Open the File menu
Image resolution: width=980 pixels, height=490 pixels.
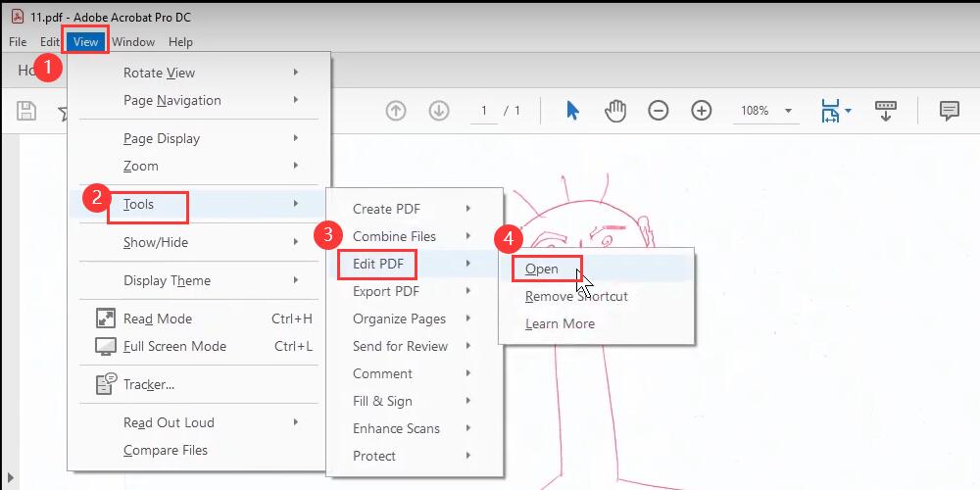pyautogui.click(x=18, y=42)
